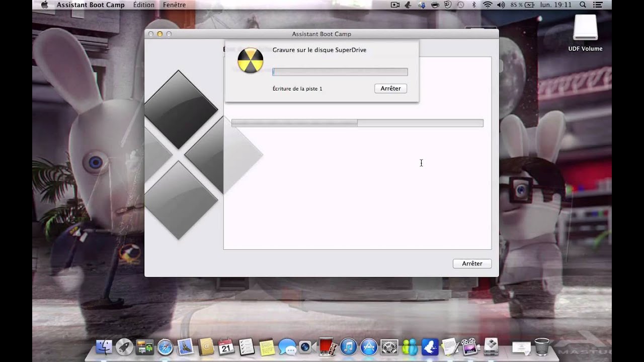Open the movie clapper slideshow icon in dock
Screen dimensions: 644x362
(x=469, y=347)
